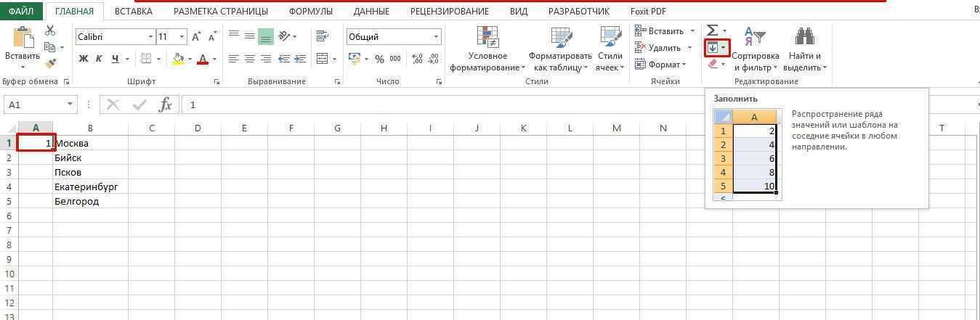Click the Вставить cells button
Screen dimensions: 980x320
click(659, 30)
